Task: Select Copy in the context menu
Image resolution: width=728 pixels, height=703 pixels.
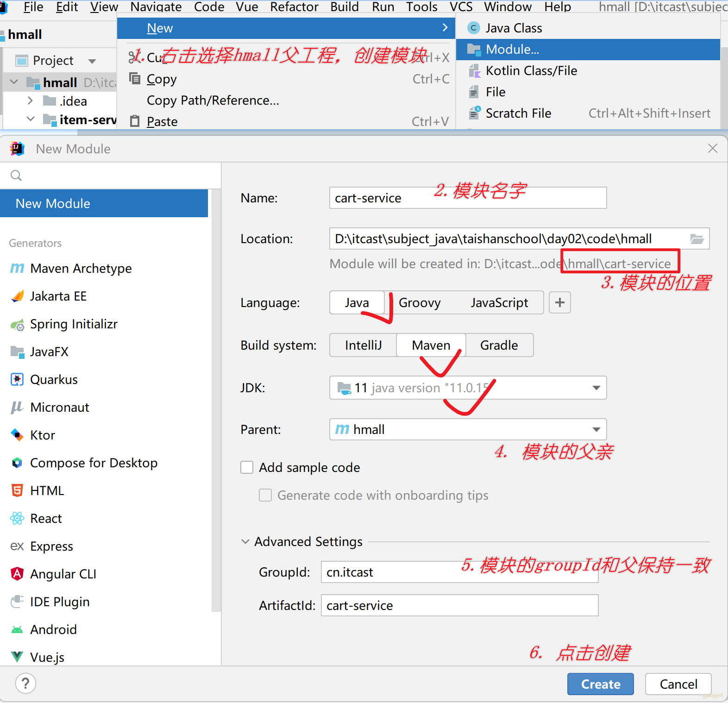Action: click(x=286, y=79)
